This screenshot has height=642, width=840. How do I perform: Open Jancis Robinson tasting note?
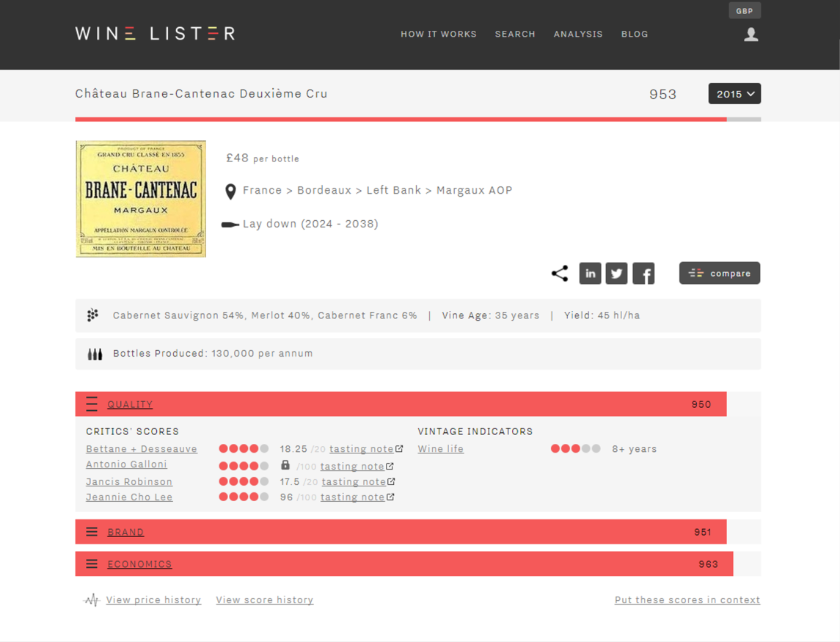pyautogui.click(x=354, y=482)
